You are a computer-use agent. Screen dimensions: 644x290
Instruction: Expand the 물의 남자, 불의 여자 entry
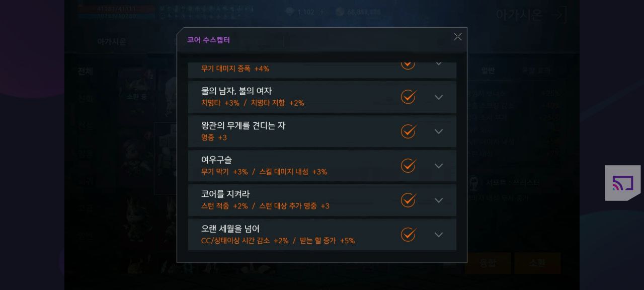coord(439,97)
